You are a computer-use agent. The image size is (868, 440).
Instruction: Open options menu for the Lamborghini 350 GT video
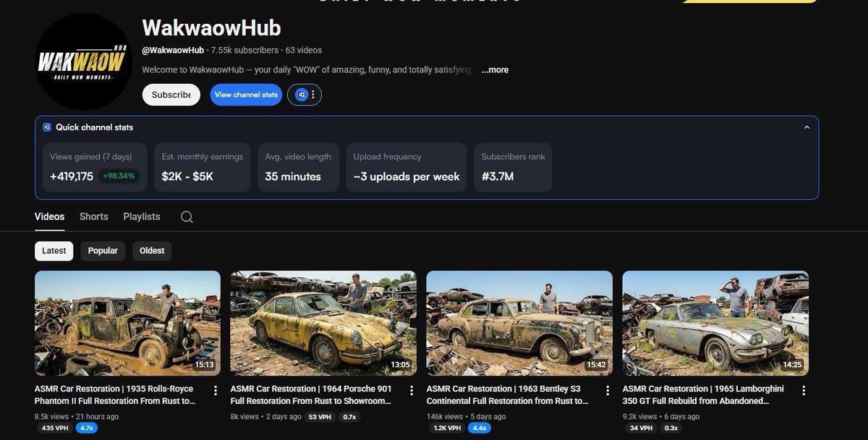click(x=804, y=391)
